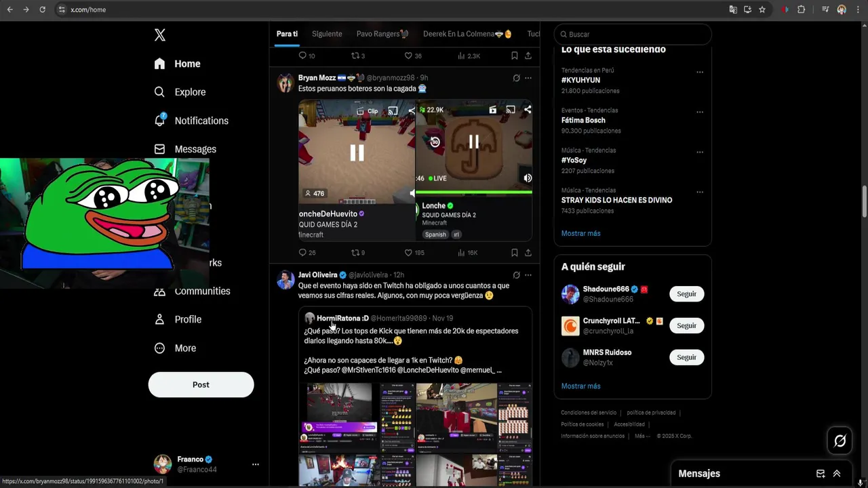Open More options in sidebar

[175, 348]
